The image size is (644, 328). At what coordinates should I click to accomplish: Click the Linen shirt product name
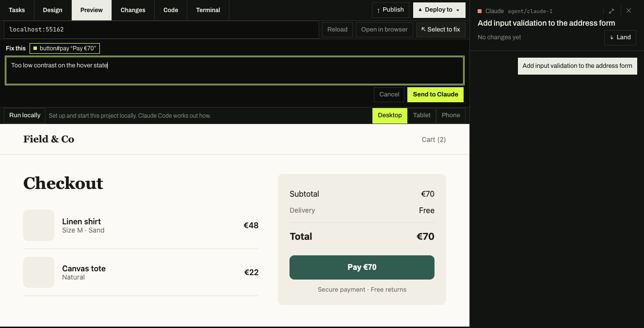coord(81,221)
